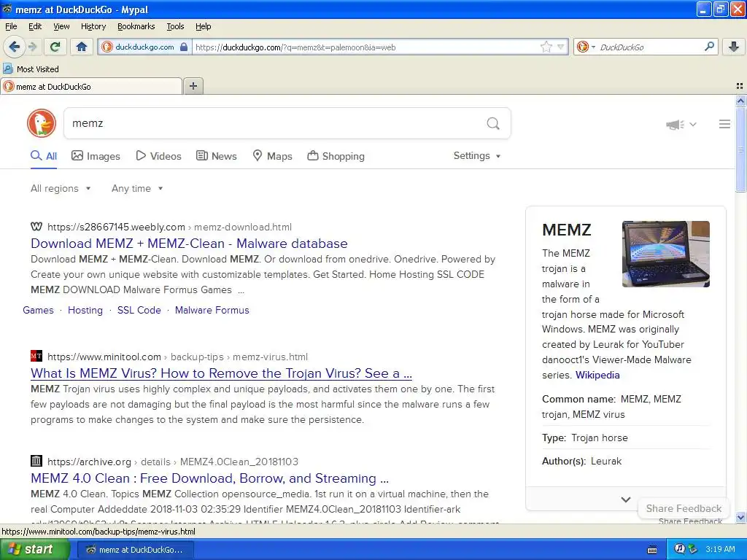
Task: Follow the Malware Formus sitelink
Action: (212, 310)
